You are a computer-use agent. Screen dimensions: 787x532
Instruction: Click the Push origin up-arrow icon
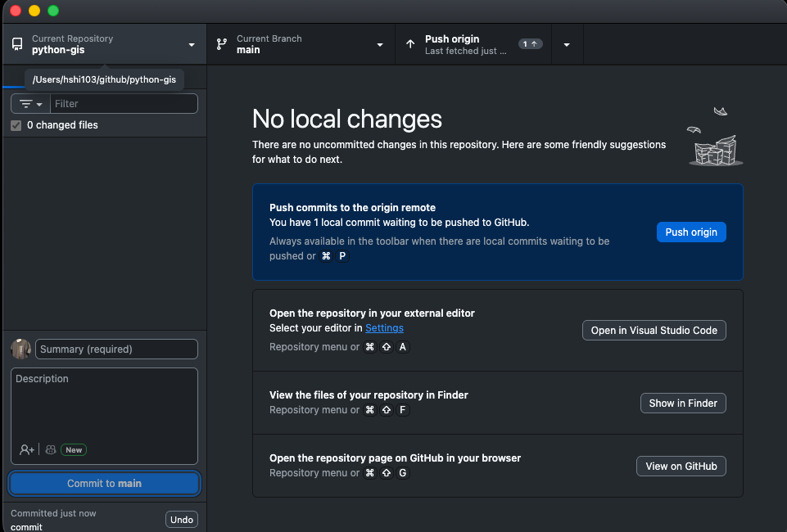point(410,44)
